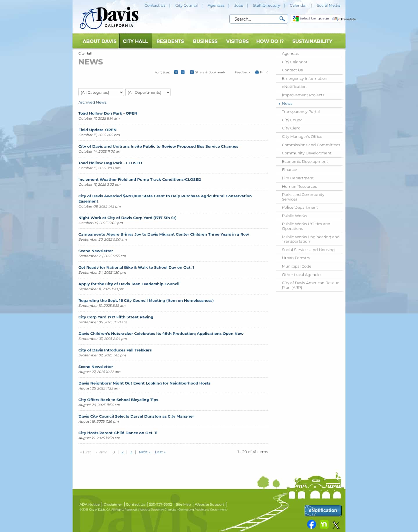Open the About Davis menu
Image resolution: width=418 pixels, height=532 pixels.
(100, 41)
